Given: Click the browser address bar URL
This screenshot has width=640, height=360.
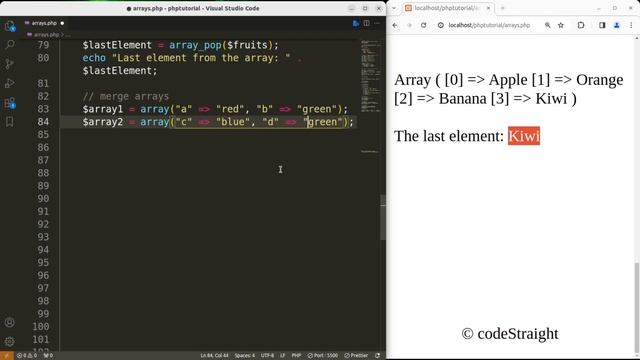Looking at the screenshot, I should coord(489,25).
